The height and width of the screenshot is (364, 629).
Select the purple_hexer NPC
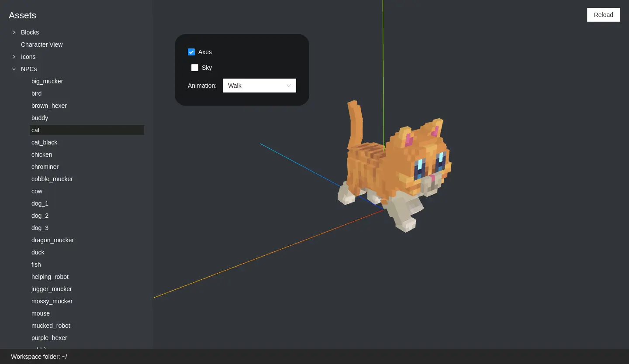point(49,338)
